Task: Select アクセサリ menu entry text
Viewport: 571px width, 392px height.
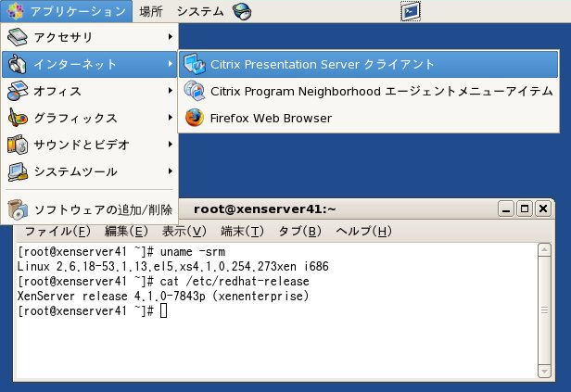Action: point(63,37)
